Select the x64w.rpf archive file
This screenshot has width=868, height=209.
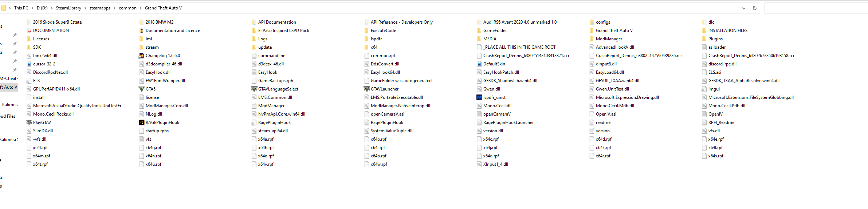[376, 164]
